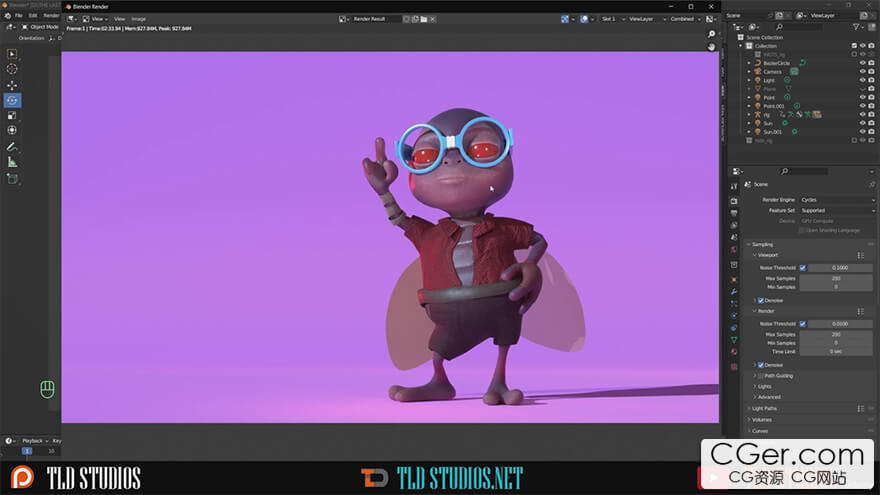Screen dimensions: 880x495
Task: Click the zoom magnifier icon in render window
Action: point(712,35)
